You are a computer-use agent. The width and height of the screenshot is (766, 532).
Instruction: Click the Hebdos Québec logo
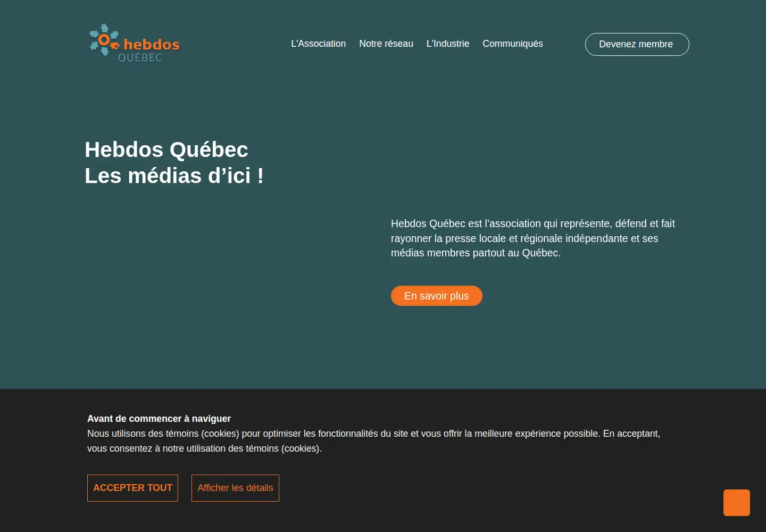135,43
